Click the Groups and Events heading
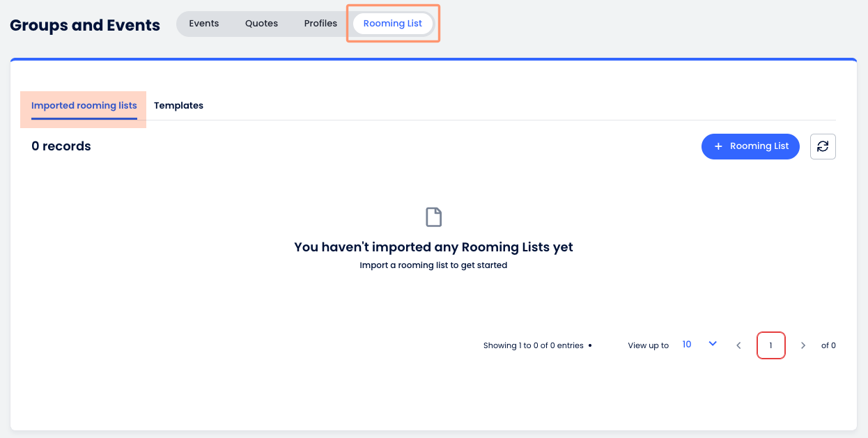Viewport: 868px width, 438px height. [x=85, y=26]
